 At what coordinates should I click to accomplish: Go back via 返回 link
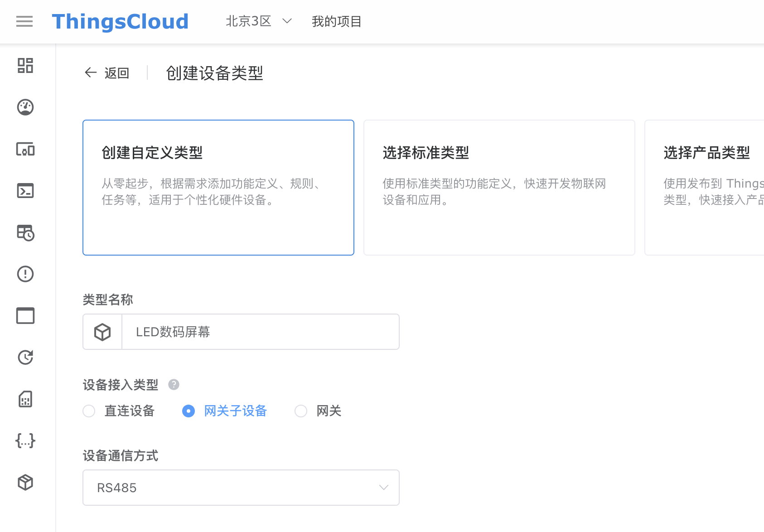click(x=117, y=73)
